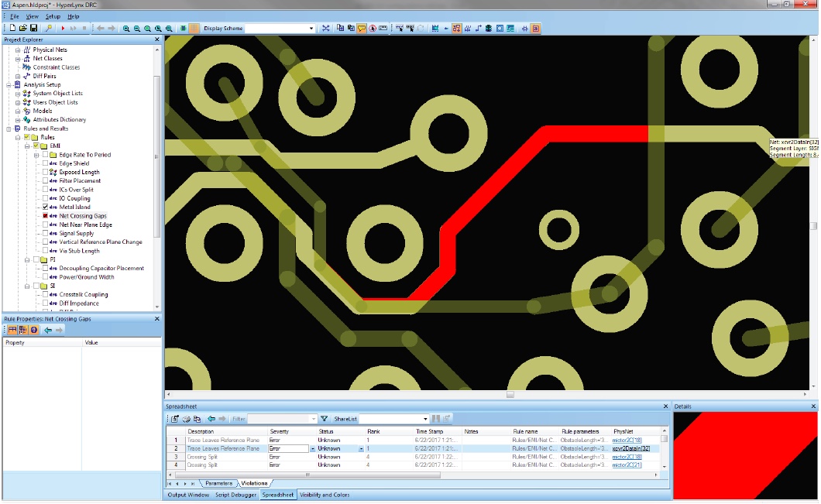Image resolution: width=821 pixels, height=504 pixels.
Task: Click the first export icon in Spreadsheet toolbar
Action: click(x=175, y=419)
